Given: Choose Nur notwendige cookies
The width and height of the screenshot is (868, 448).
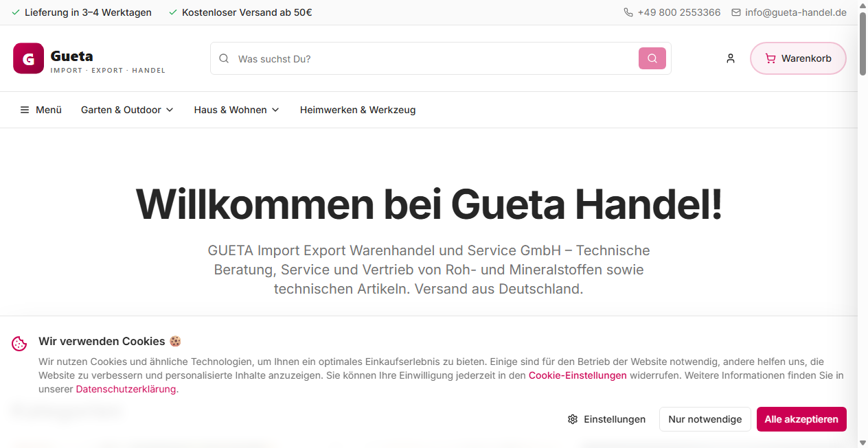Looking at the screenshot, I should (x=705, y=419).
